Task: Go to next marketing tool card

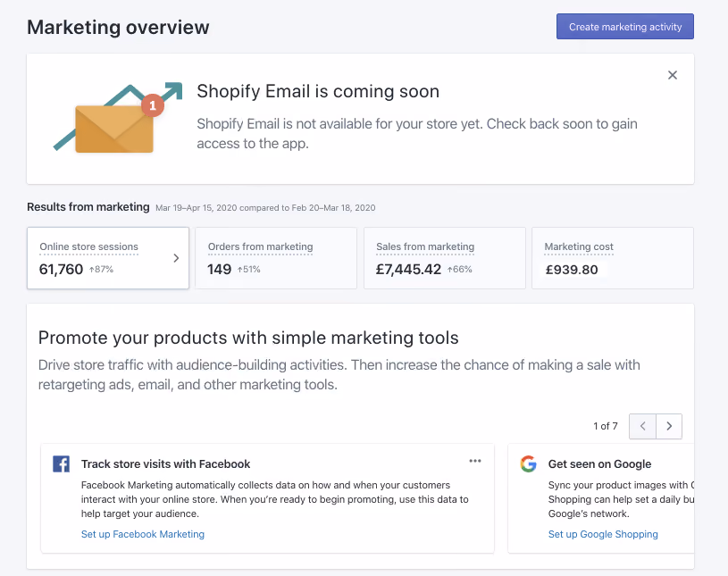Action: [x=669, y=426]
